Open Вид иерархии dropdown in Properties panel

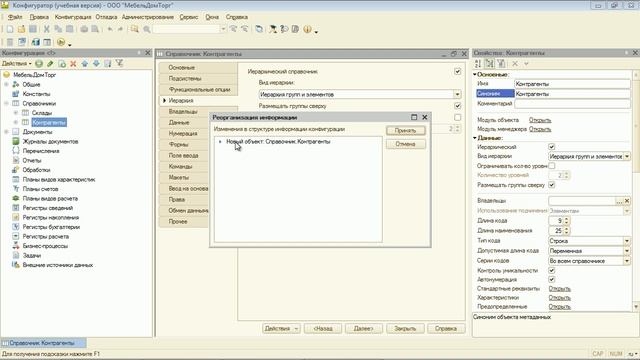click(627, 156)
